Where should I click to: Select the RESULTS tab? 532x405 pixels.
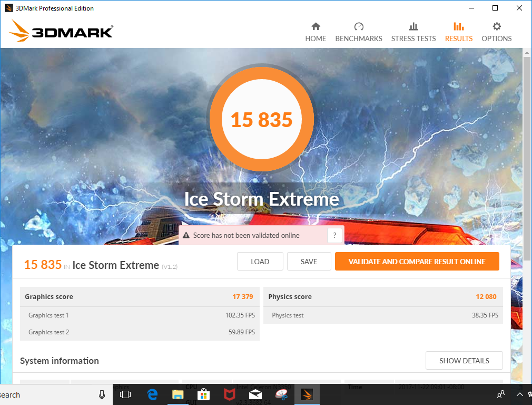click(459, 32)
